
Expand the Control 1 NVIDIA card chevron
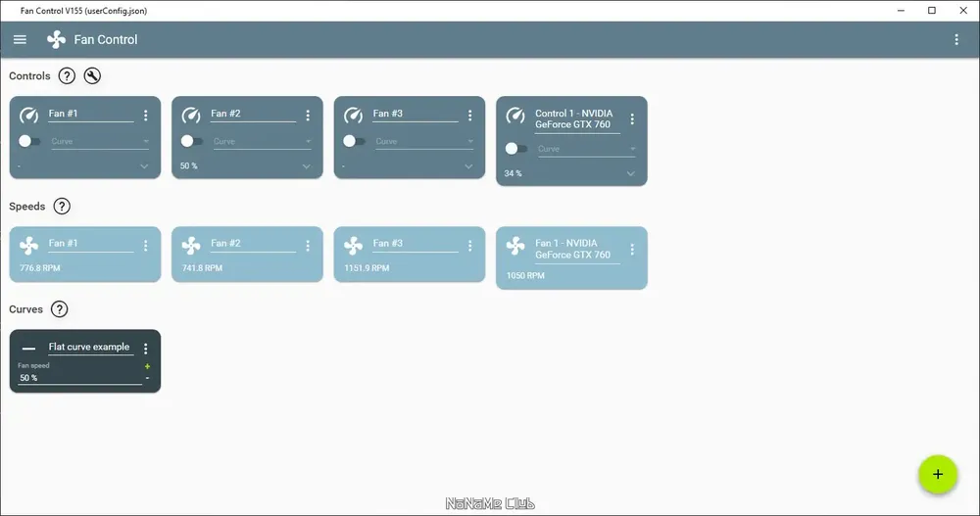pos(630,173)
